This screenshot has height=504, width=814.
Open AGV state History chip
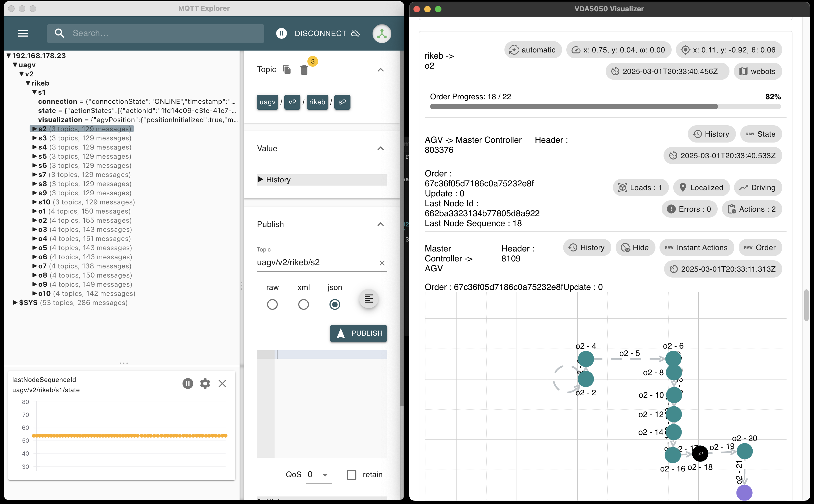click(x=711, y=134)
